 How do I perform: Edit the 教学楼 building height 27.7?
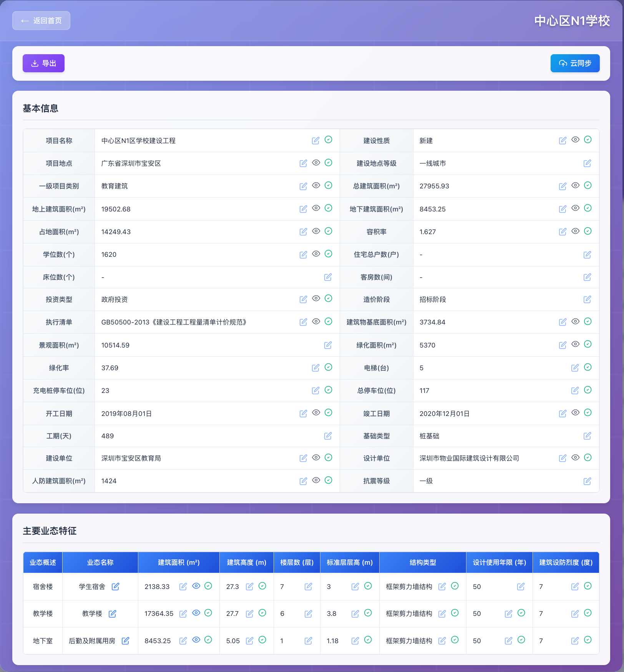250,614
